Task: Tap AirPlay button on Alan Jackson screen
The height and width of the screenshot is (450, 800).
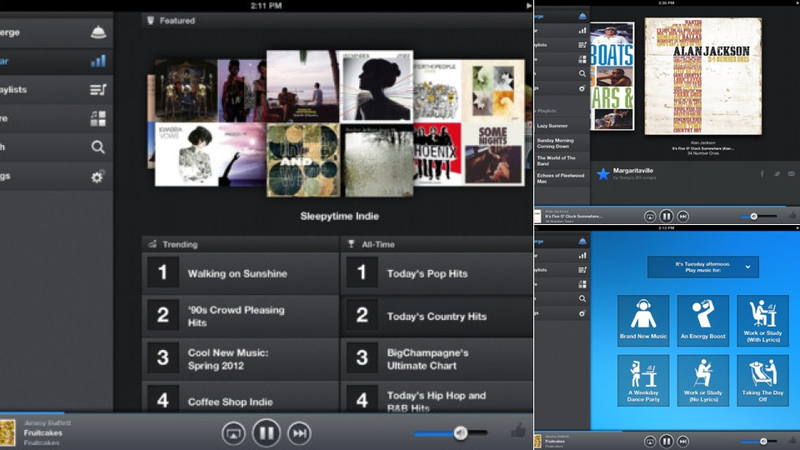Action: click(x=649, y=216)
